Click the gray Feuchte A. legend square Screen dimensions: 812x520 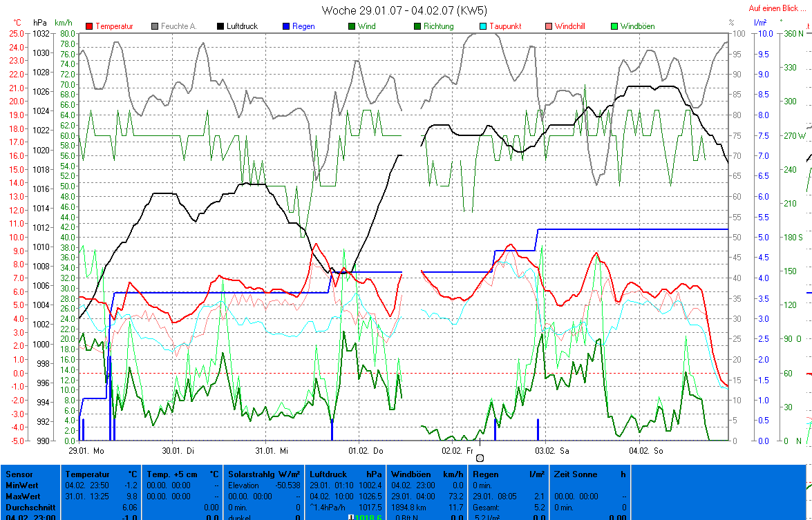pyautogui.click(x=155, y=26)
